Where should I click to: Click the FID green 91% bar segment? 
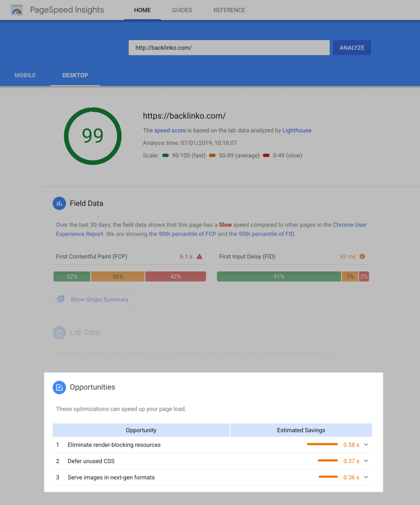(x=279, y=277)
